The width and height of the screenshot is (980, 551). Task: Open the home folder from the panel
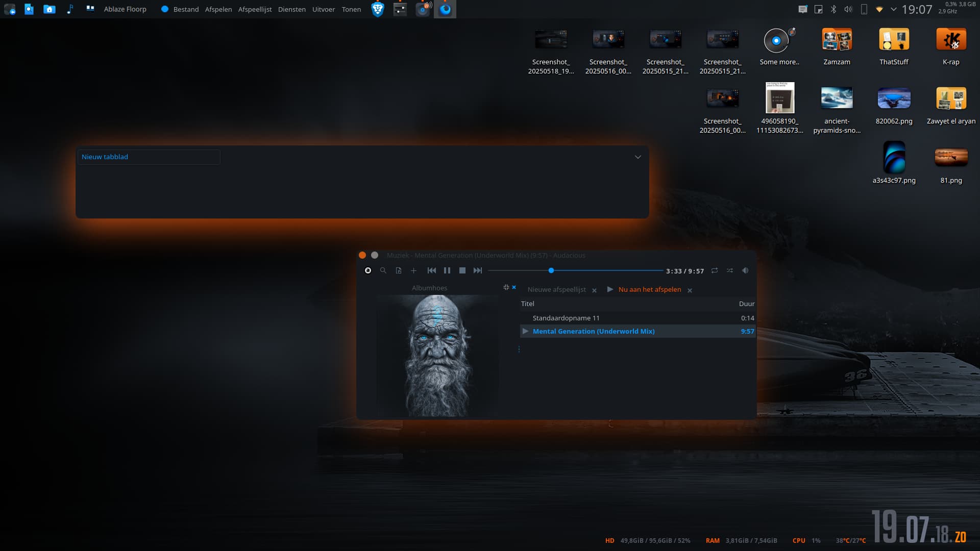point(50,9)
